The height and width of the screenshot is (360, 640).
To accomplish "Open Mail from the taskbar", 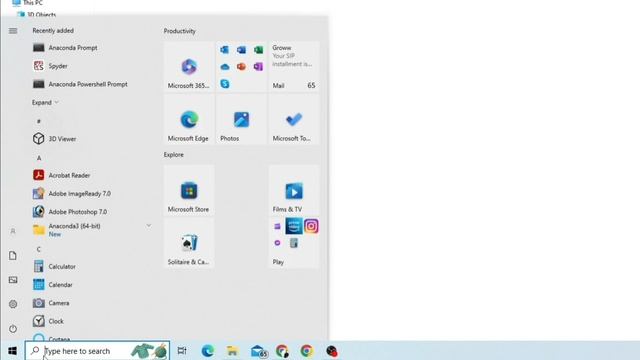I will (259, 351).
